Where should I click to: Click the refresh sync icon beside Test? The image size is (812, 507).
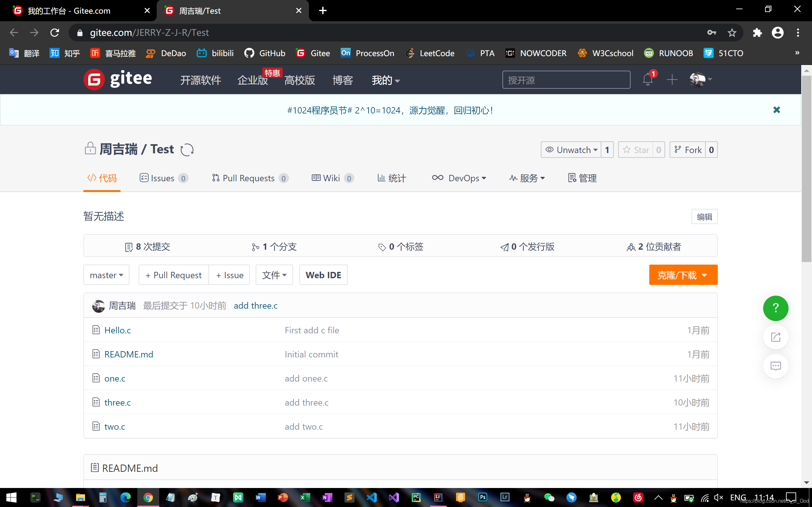coord(187,150)
